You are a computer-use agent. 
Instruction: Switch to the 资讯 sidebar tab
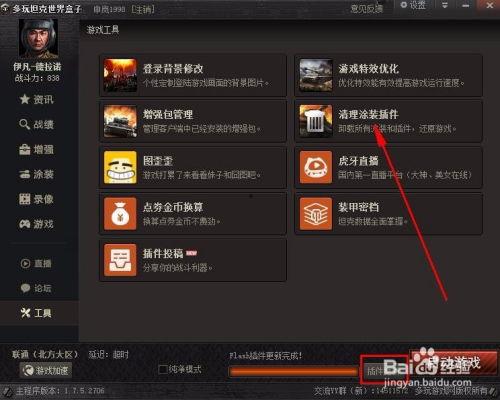pos(36,99)
